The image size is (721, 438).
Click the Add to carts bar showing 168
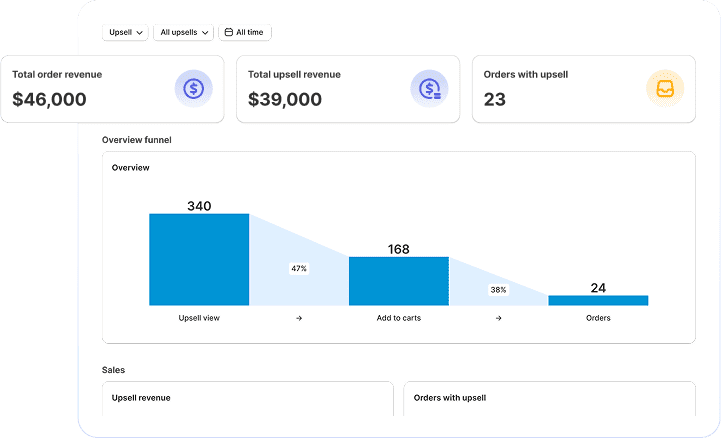398,281
